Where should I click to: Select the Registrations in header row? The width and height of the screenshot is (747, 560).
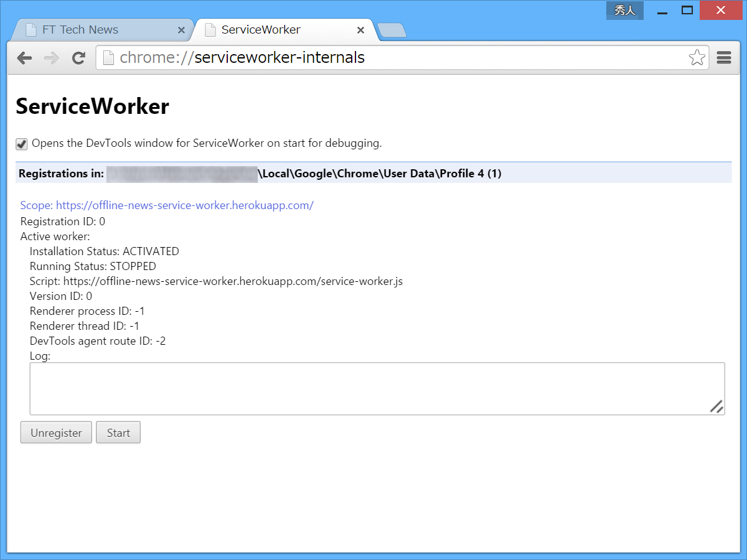(374, 174)
